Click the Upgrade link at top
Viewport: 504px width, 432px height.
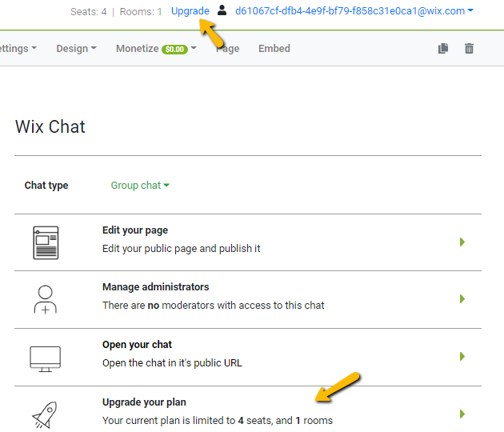pos(190,11)
